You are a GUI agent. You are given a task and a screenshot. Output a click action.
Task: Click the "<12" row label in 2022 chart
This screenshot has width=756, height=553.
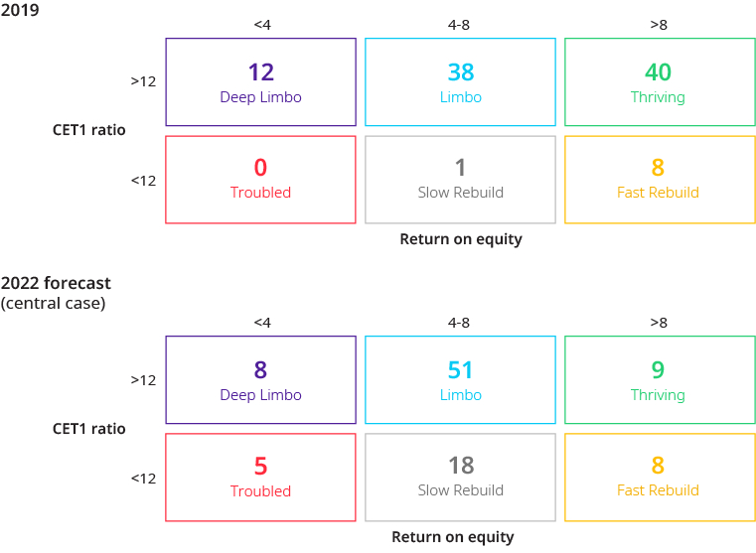(143, 479)
